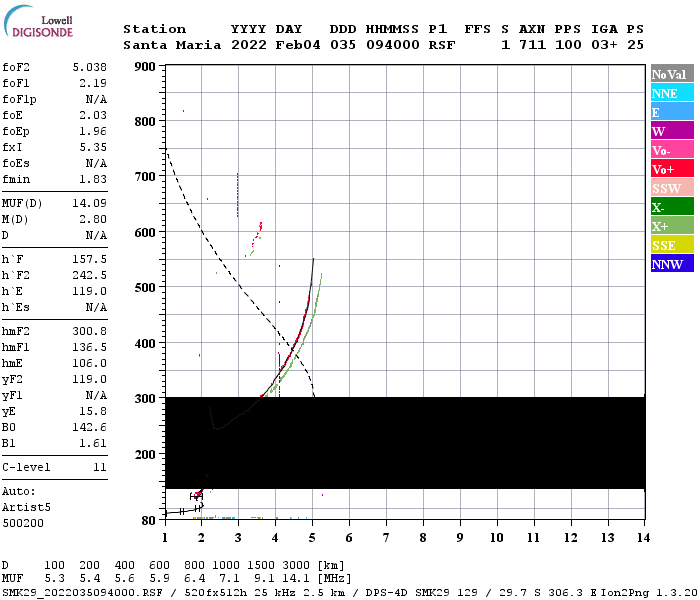Select the SSW legend swatch
700x600 pixels.
pyautogui.click(x=672, y=188)
